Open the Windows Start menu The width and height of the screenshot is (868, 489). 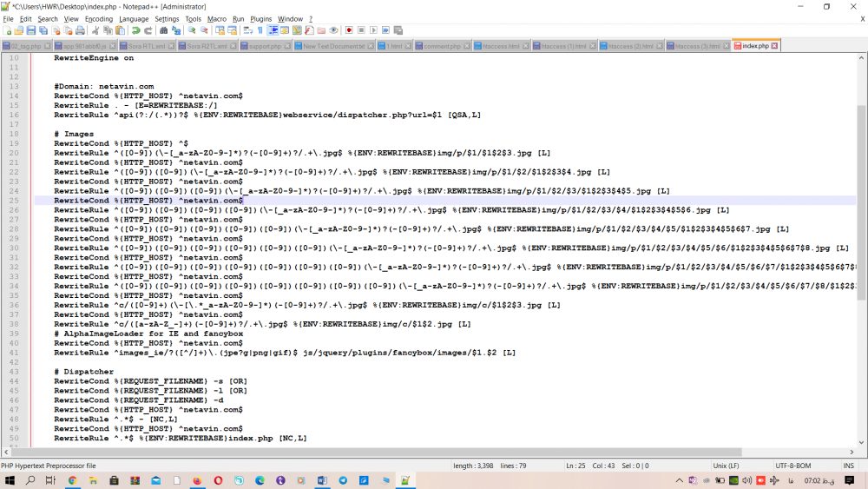[10, 480]
